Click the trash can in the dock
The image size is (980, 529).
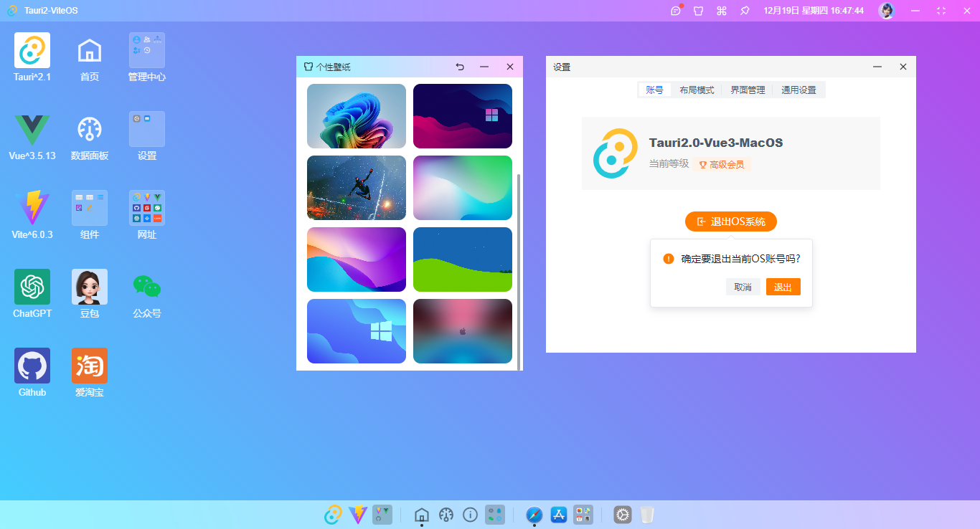(647, 515)
